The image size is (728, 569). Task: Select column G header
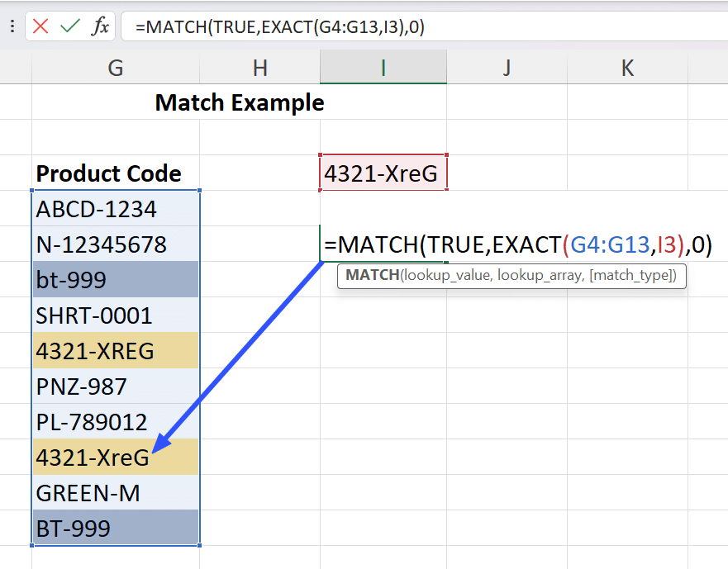click(116, 67)
